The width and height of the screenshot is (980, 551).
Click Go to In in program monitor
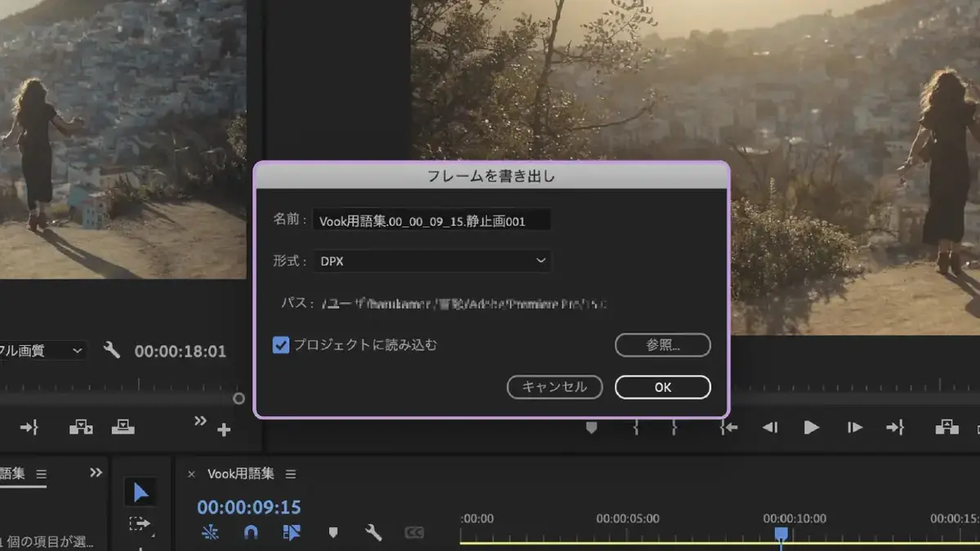click(x=728, y=427)
